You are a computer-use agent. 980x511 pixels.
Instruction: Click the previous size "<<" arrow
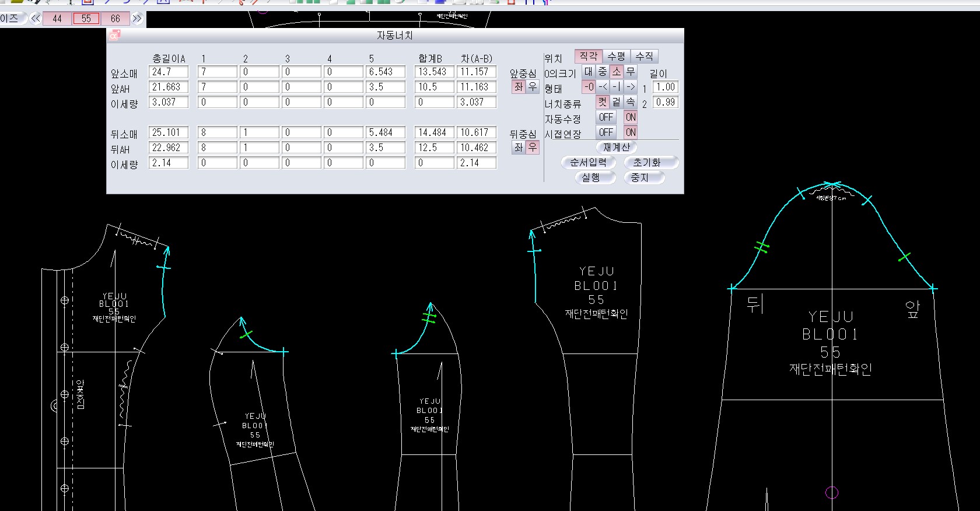[x=36, y=19]
